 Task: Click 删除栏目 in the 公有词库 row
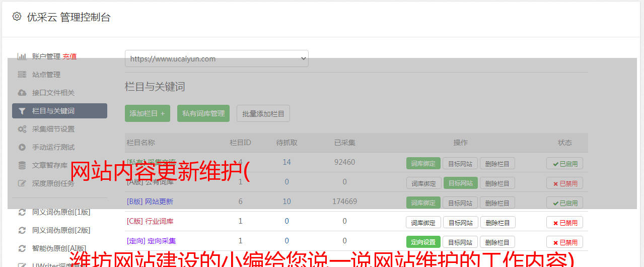497,183
